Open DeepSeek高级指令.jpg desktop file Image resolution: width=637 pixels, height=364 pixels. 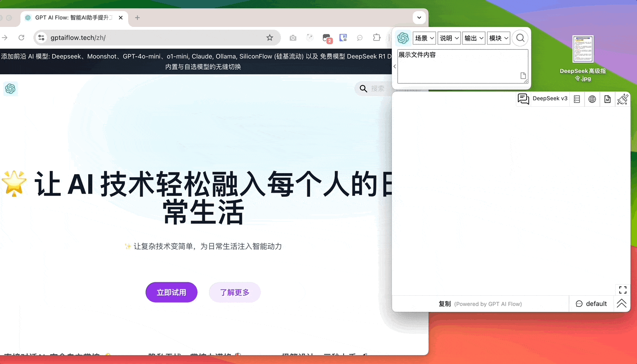point(583,58)
